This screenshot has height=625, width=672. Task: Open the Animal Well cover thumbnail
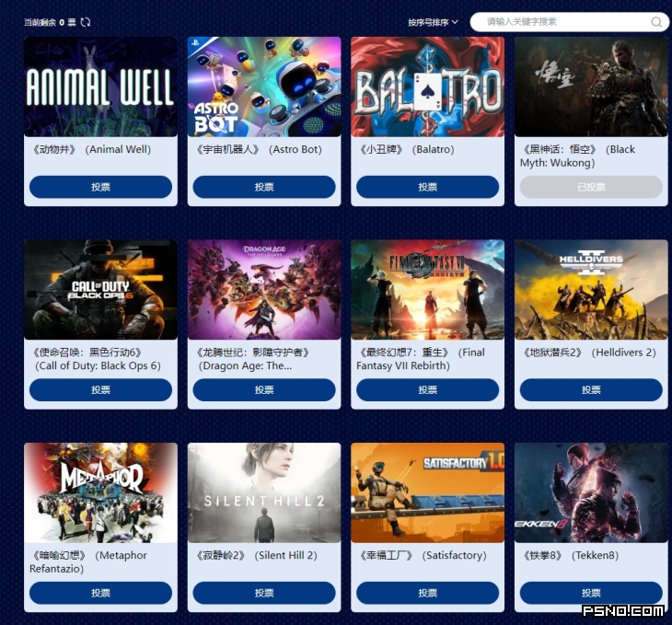pos(100,87)
